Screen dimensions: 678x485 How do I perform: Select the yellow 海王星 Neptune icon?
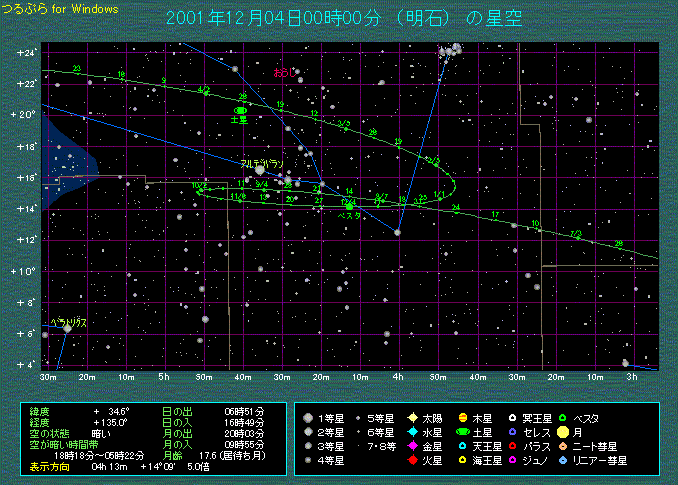pos(462,460)
